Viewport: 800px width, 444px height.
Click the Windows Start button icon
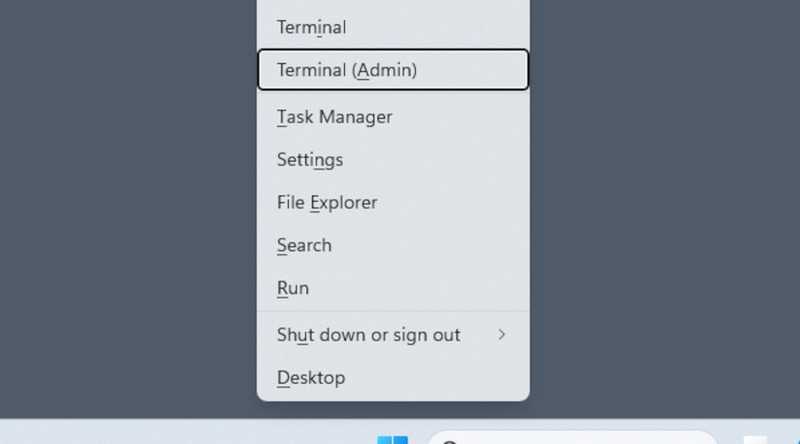coord(392,440)
